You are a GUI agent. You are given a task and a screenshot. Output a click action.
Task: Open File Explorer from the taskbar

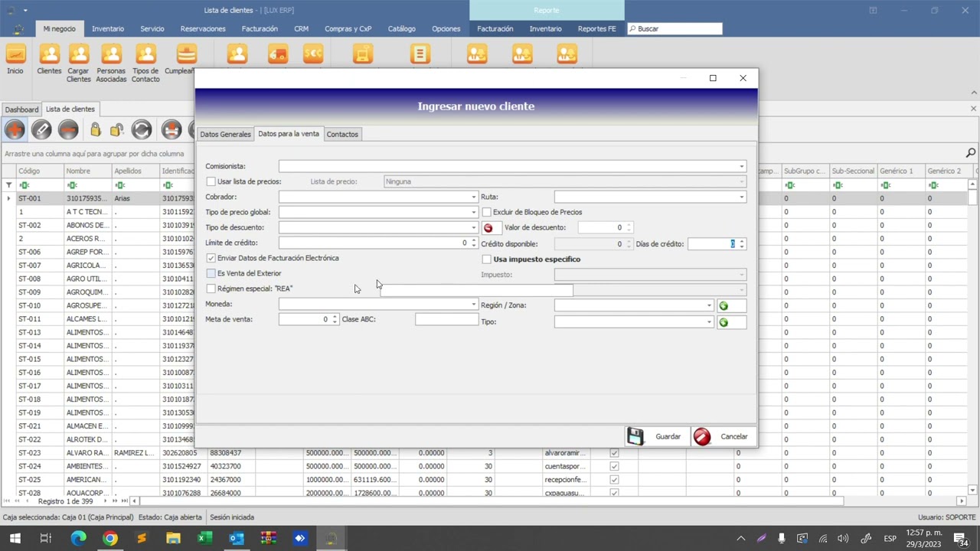pos(173,539)
